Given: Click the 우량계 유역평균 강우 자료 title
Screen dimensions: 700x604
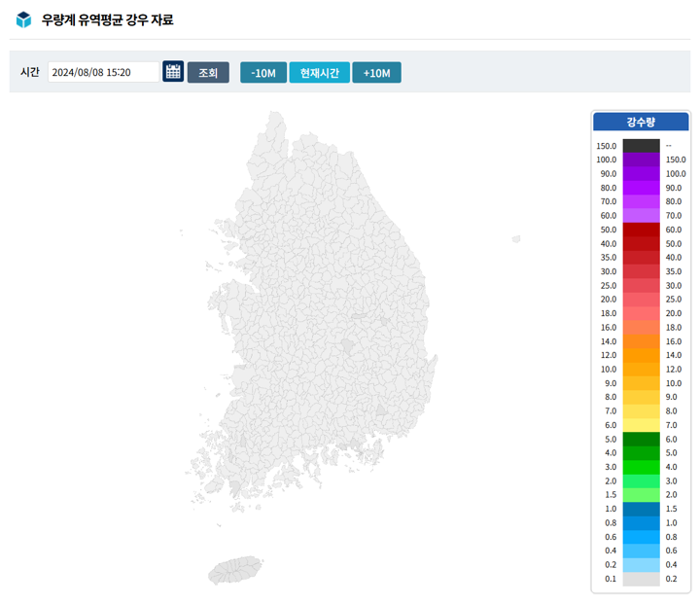Looking at the screenshot, I should pos(107,19).
